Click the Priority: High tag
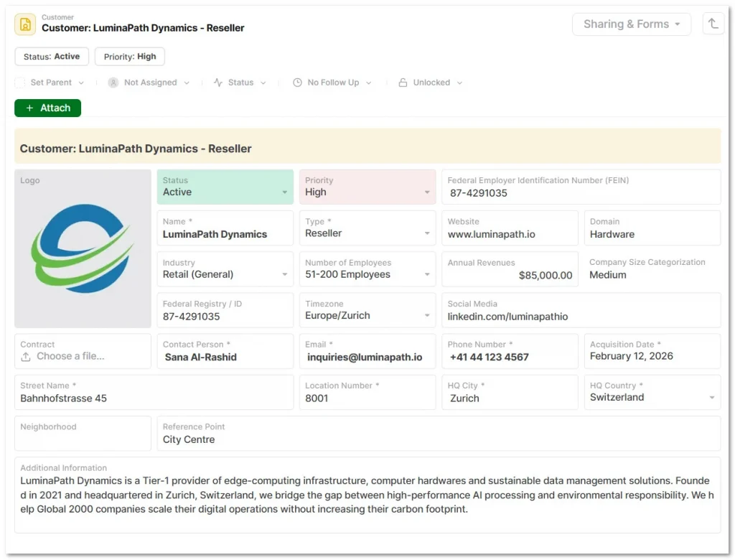Image resolution: width=735 pixels, height=560 pixels. (130, 57)
